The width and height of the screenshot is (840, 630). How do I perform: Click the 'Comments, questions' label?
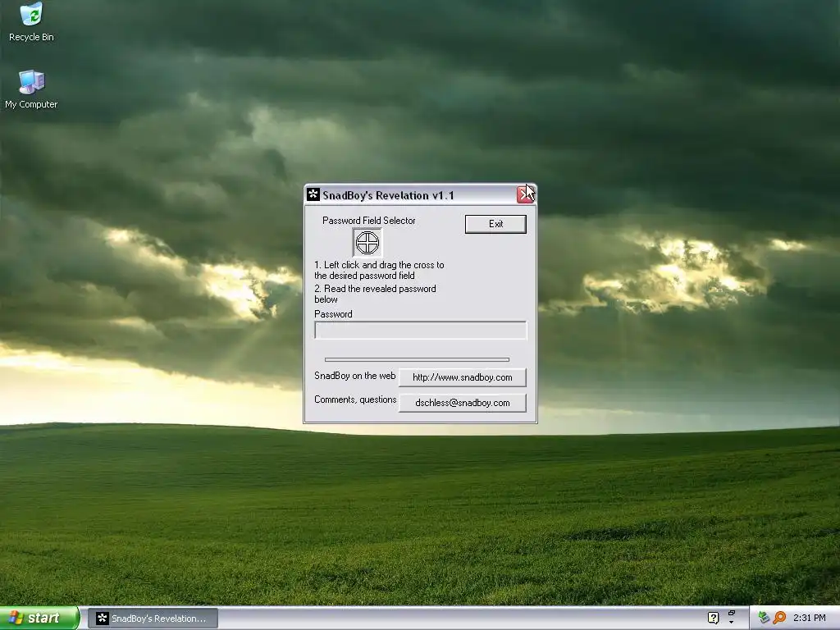[x=355, y=399]
